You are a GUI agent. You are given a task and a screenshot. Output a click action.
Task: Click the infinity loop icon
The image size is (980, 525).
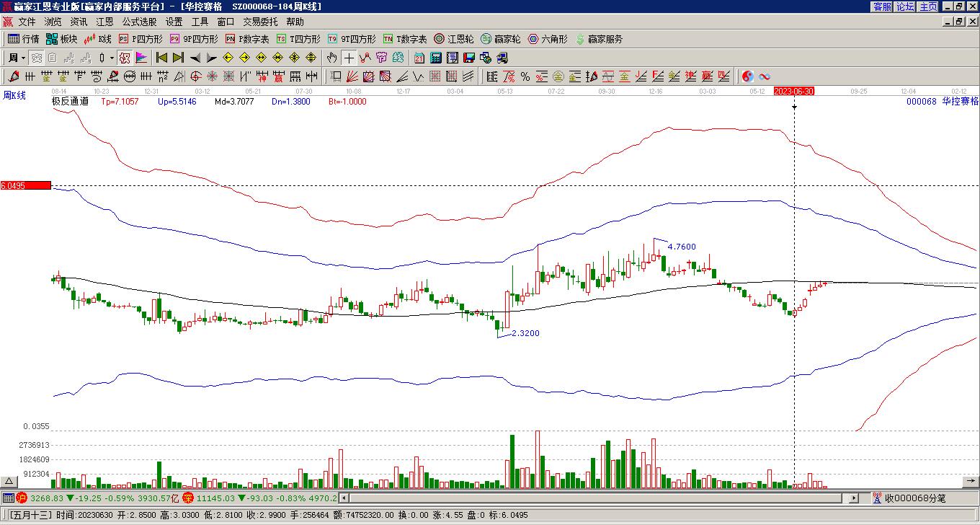[x=765, y=76]
